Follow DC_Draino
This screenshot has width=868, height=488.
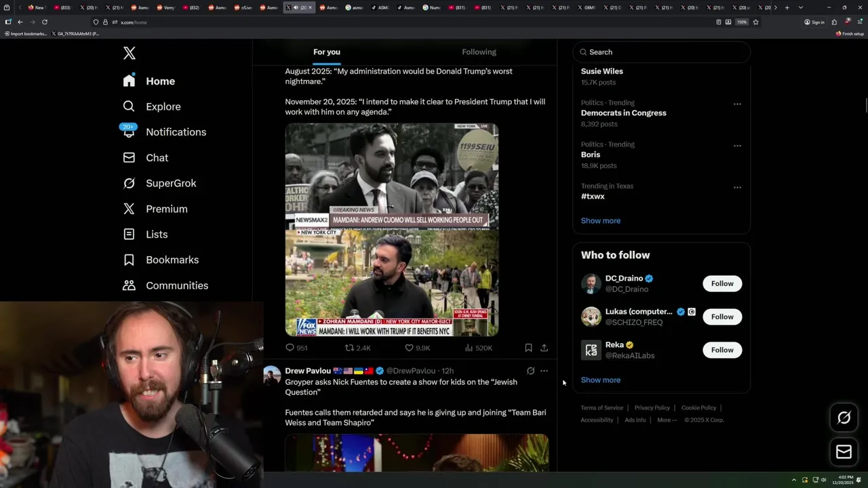722,283
